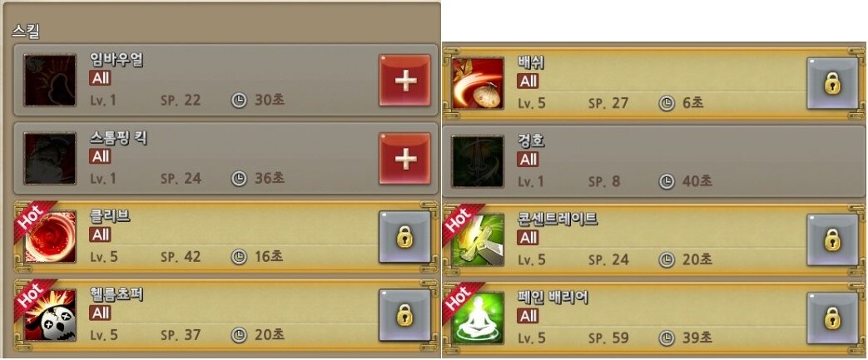Click the All tag under 페인 배리어

click(x=528, y=316)
